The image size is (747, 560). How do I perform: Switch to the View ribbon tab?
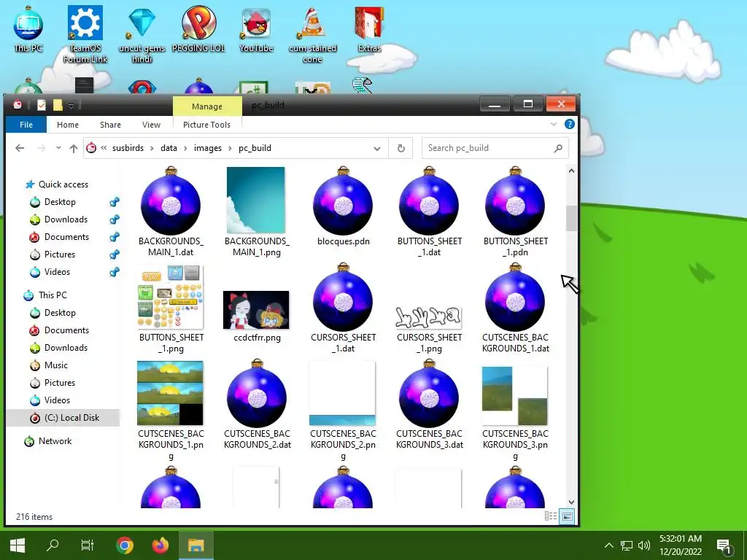click(151, 125)
